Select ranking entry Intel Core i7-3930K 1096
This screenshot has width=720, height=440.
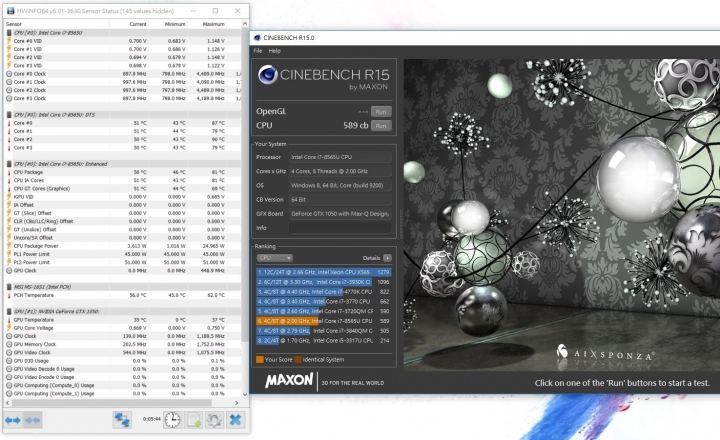tap(324, 282)
